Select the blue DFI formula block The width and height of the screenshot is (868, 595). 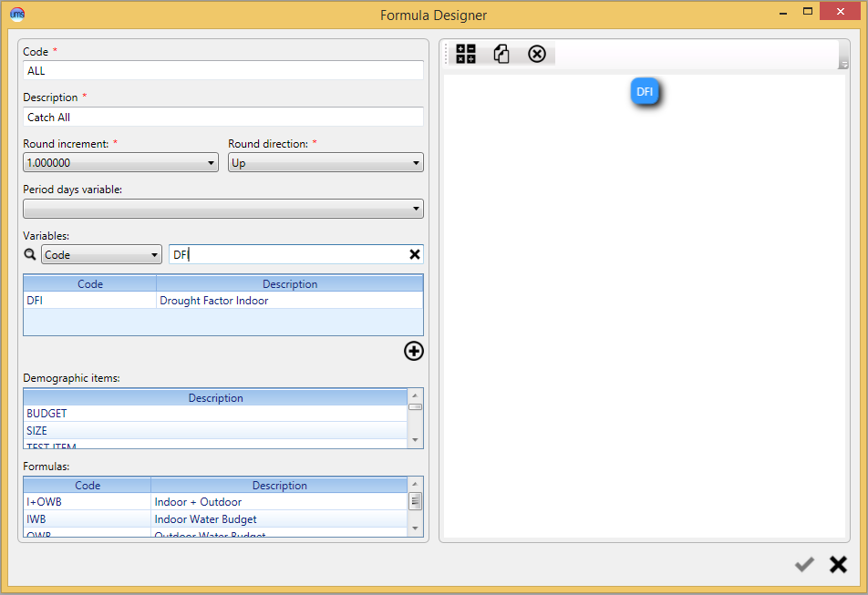click(645, 92)
